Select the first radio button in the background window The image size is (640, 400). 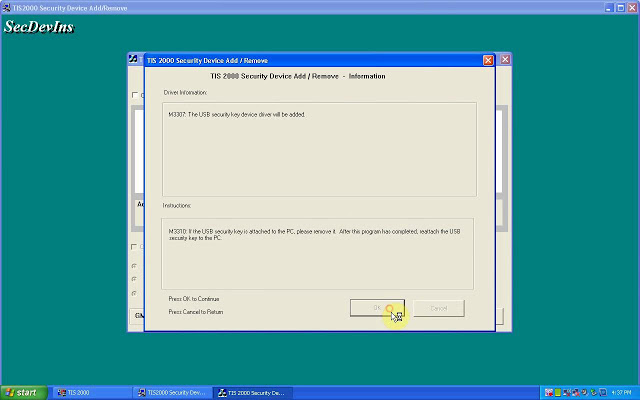[x=134, y=266]
